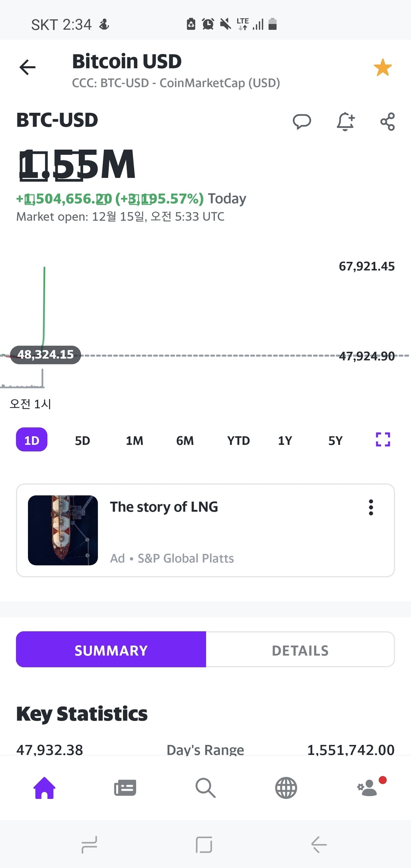
Task: Open the conversation bubble icon
Action: [302, 122]
